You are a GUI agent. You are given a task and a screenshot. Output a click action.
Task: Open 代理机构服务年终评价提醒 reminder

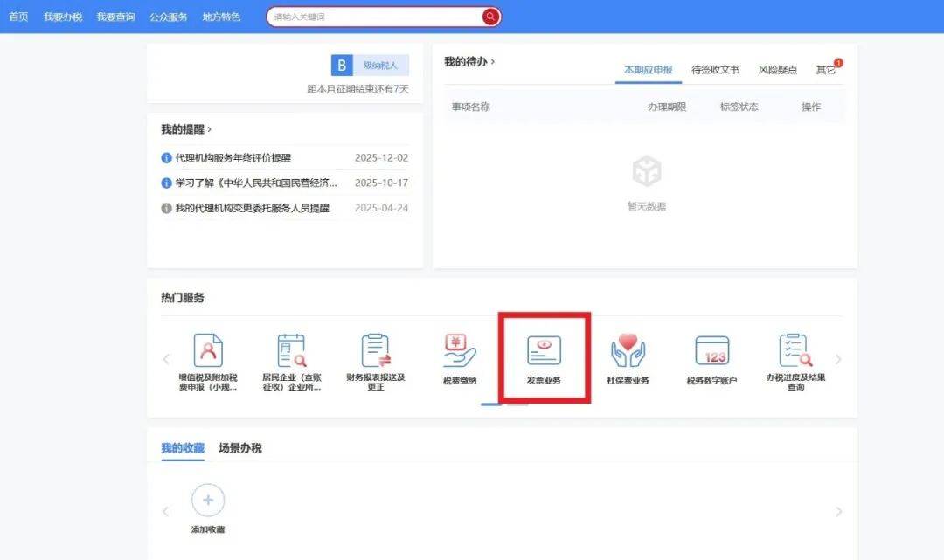pos(233,158)
